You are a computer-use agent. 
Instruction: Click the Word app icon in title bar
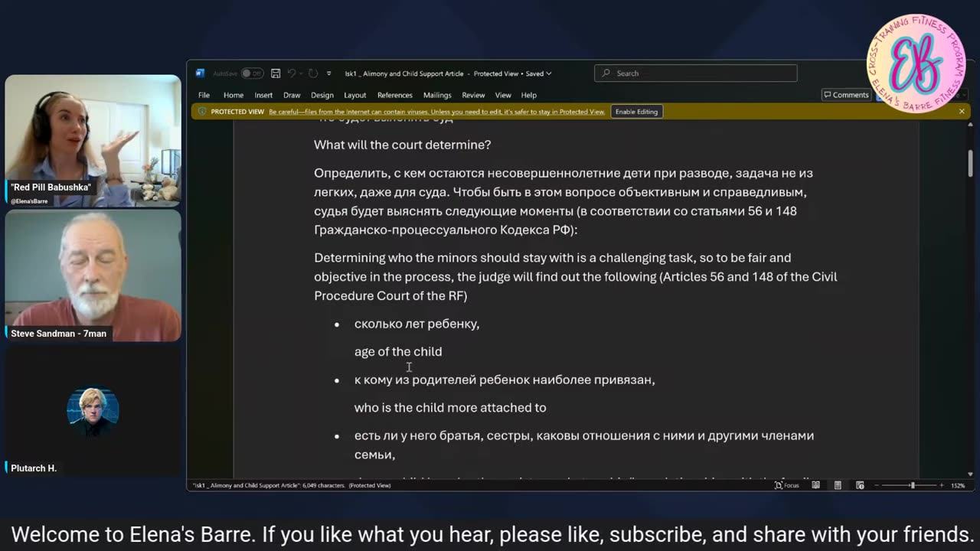coord(200,73)
